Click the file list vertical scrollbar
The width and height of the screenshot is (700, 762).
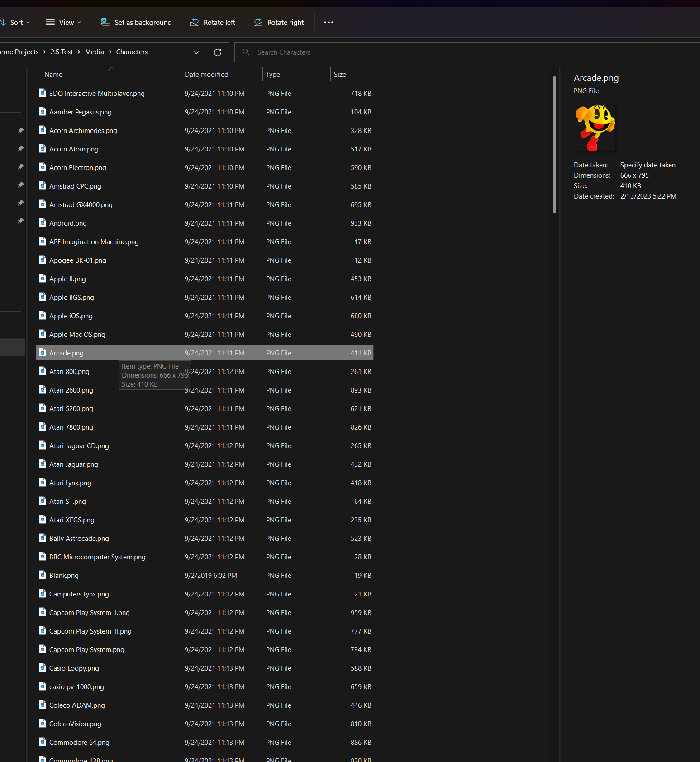point(554,145)
